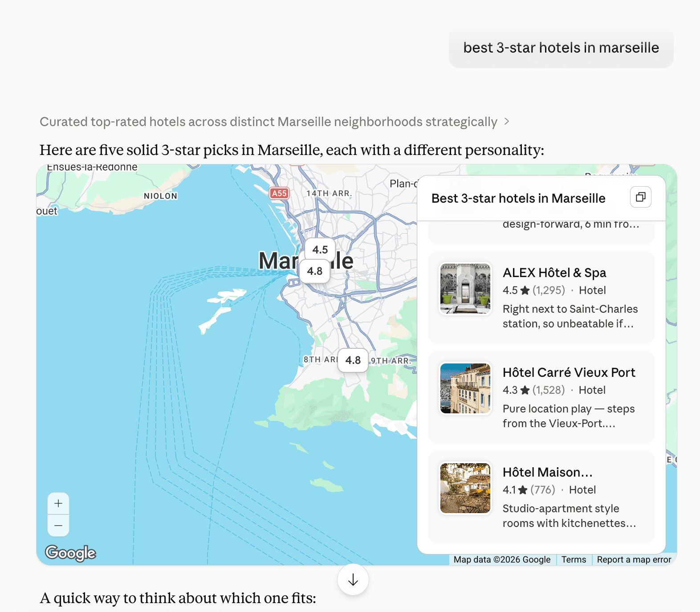Image resolution: width=700 pixels, height=612 pixels.
Task: Open the Hôtel Maison… listing
Action: (x=541, y=497)
